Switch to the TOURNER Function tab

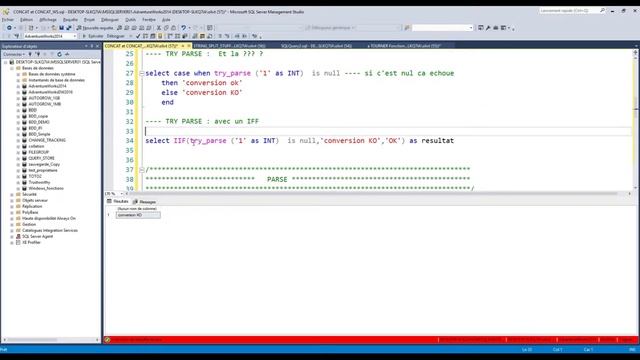[404, 46]
